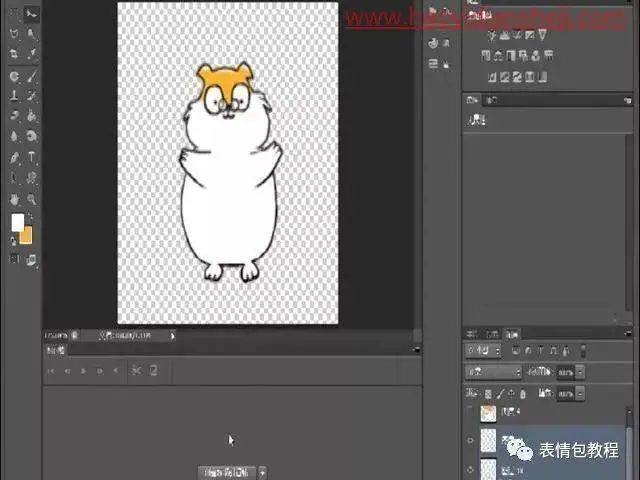Toggle lock transparent pixels

coord(488,394)
